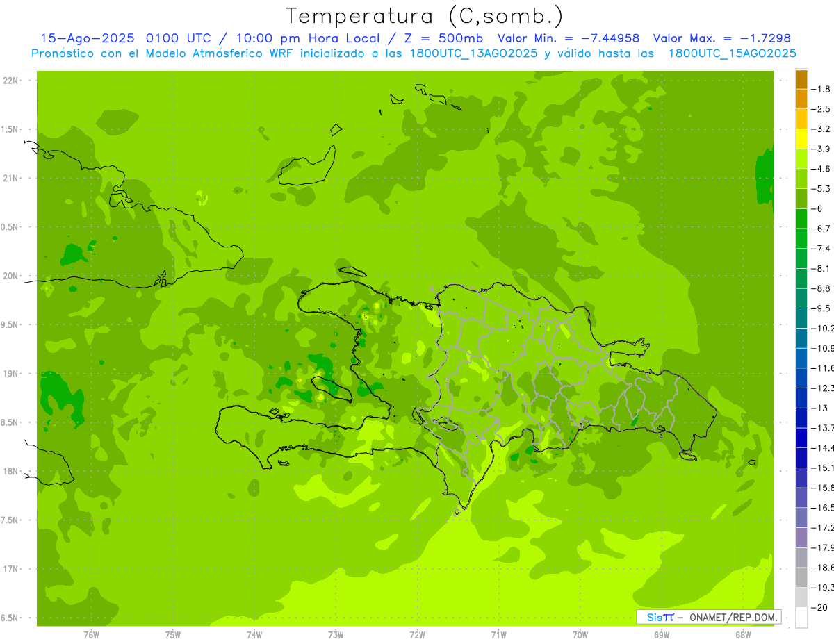Click the white swatch below -20 on the legend
This screenshot has height=644, width=834.
click(x=801, y=618)
